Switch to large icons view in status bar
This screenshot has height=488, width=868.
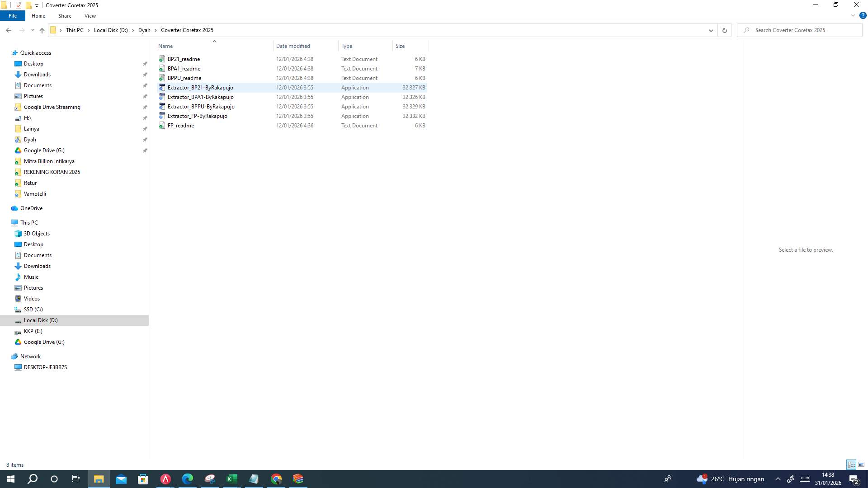point(860,465)
